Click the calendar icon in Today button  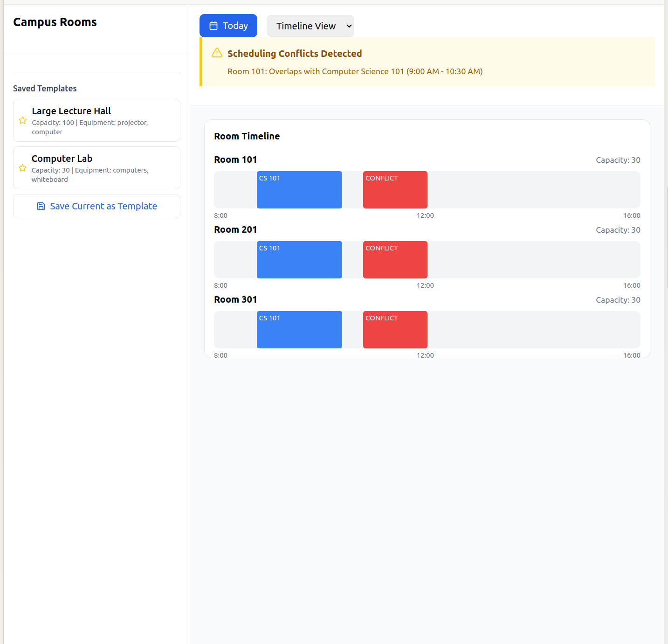click(x=213, y=26)
